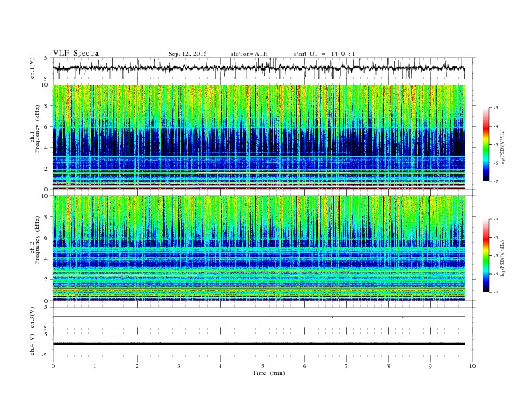
Task: Click the "8" kHz tick on ch.1 frequency axis
Action: [x=47, y=106]
